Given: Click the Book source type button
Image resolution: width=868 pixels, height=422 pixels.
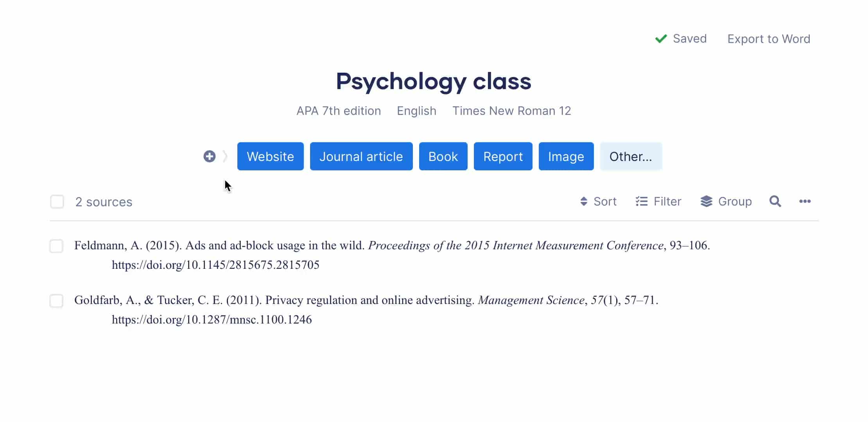Looking at the screenshot, I should coord(443,157).
